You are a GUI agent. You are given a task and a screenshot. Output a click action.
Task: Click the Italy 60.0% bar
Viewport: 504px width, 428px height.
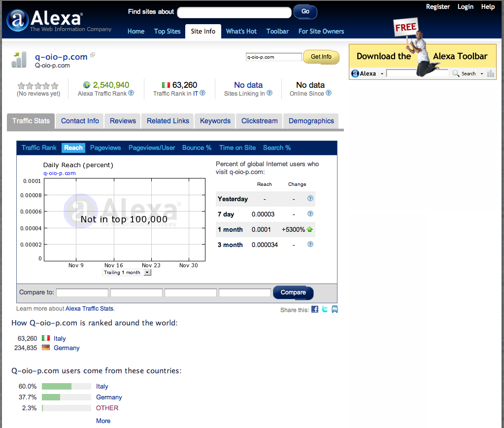click(x=67, y=387)
